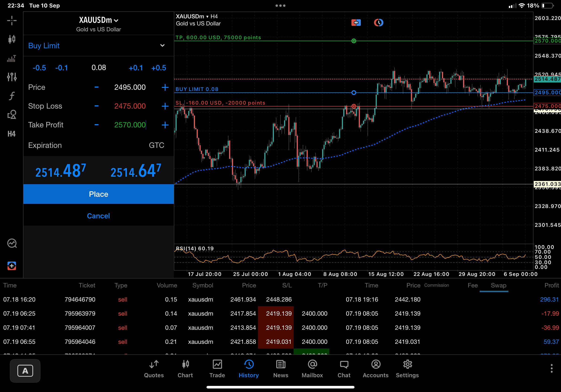
Task: Open the chart search analytics icon
Action: click(12, 243)
